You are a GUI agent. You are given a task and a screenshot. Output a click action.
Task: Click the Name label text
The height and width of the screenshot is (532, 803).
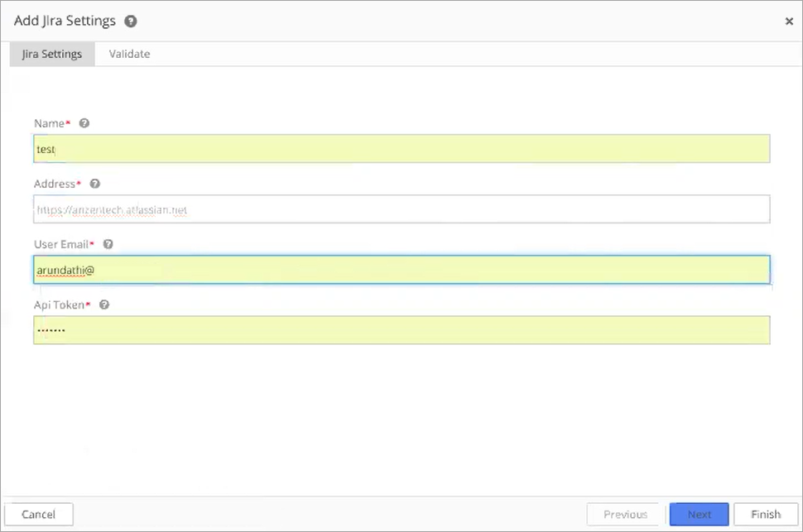[49, 123]
